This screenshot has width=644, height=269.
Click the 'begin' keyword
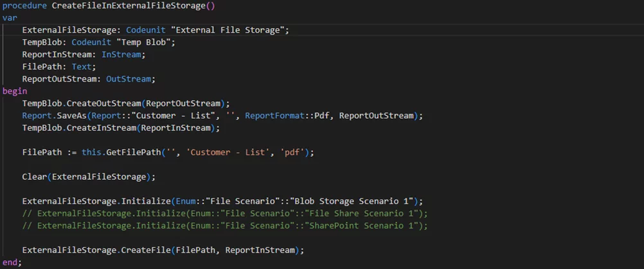pyautogui.click(x=15, y=91)
